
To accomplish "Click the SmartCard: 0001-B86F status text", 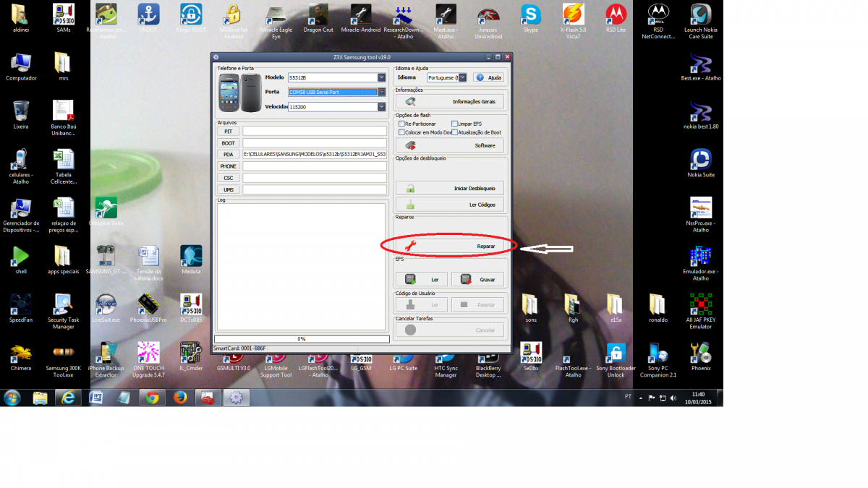I will click(x=240, y=348).
